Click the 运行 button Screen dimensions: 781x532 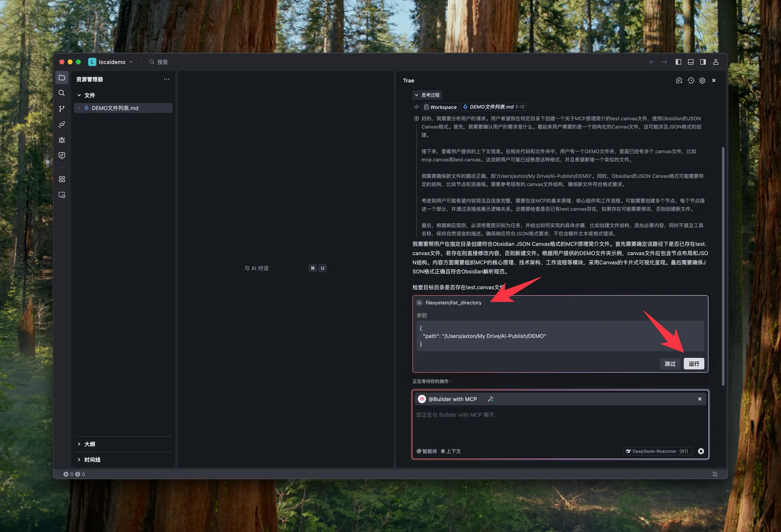[x=694, y=364]
